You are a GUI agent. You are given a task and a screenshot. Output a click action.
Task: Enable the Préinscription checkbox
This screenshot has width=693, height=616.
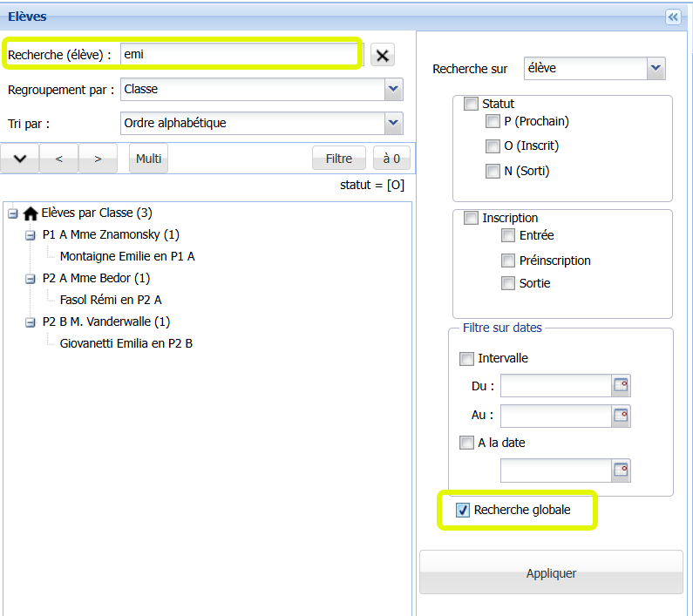click(508, 261)
